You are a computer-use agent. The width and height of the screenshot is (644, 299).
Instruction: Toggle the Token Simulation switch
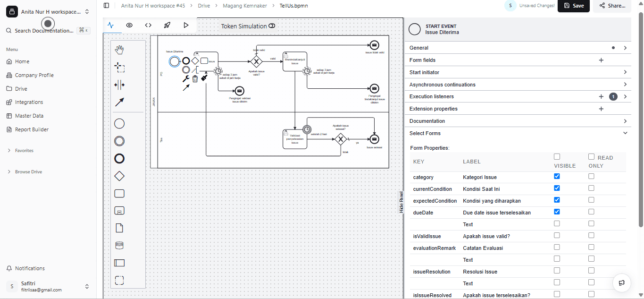coord(272,26)
